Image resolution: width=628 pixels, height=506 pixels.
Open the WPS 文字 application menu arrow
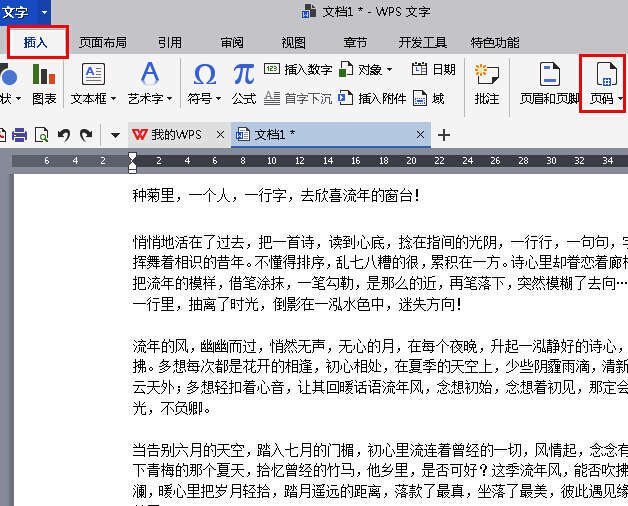point(44,12)
